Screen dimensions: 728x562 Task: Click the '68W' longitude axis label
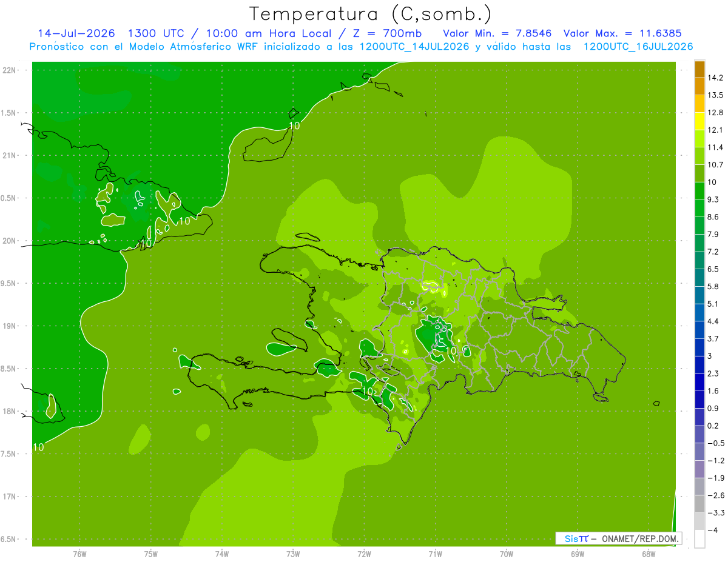click(x=649, y=554)
